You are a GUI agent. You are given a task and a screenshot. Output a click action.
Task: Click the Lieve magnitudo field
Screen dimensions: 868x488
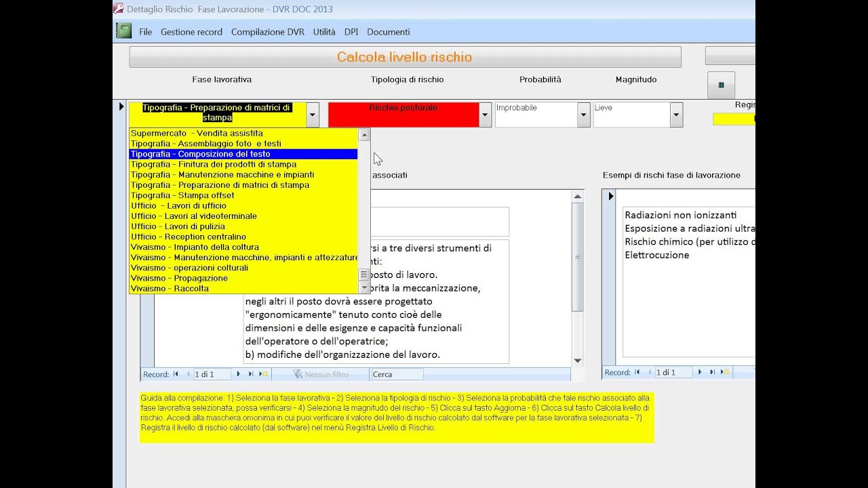[x=632, y=115]
